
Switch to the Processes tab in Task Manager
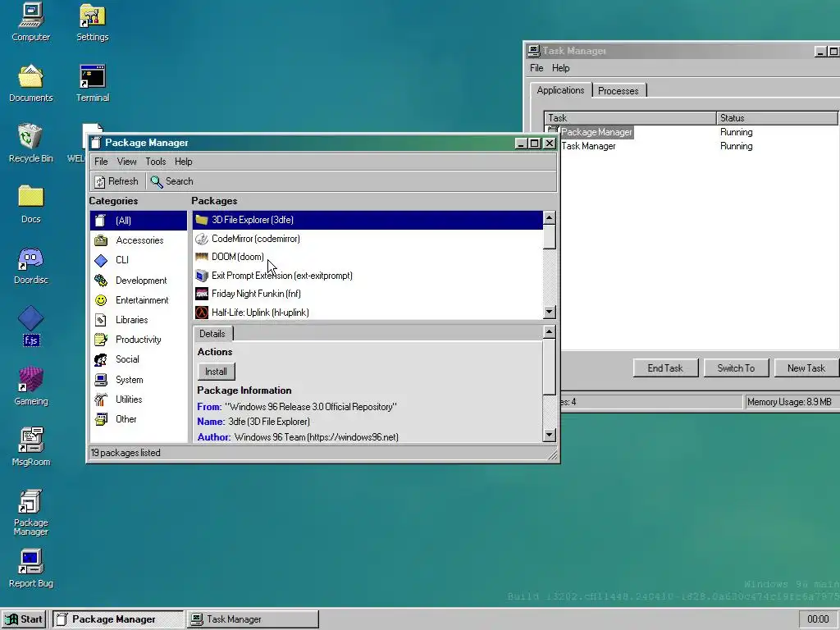[619, 90]
